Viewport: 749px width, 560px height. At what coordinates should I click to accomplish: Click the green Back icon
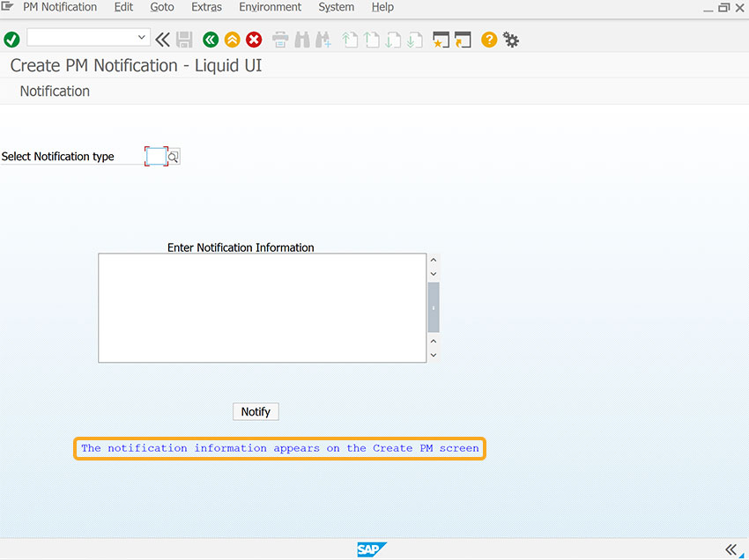click(x=211, y=40)
